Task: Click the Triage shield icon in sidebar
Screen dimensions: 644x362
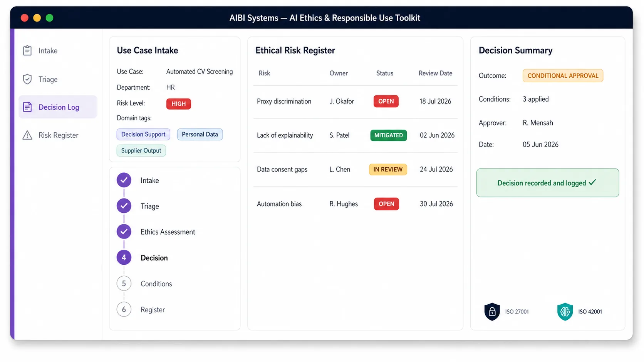Action: pos(27,79)
